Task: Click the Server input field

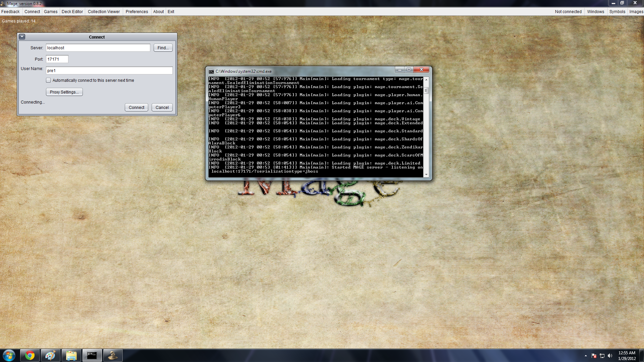Action: point(98,48)
